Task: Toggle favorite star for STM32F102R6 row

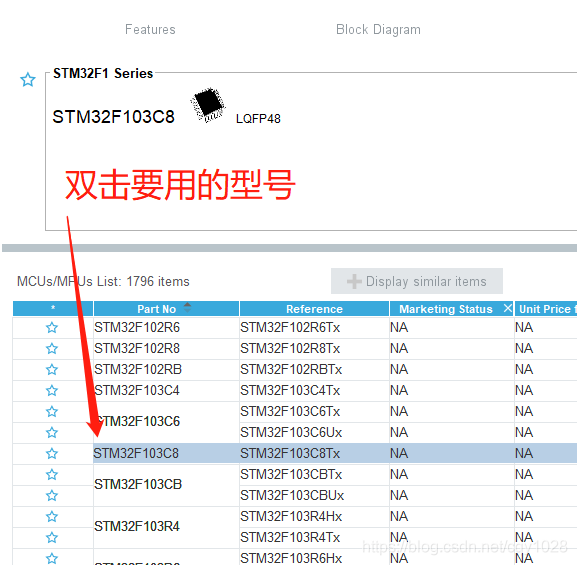Action: tap(52, 327)
